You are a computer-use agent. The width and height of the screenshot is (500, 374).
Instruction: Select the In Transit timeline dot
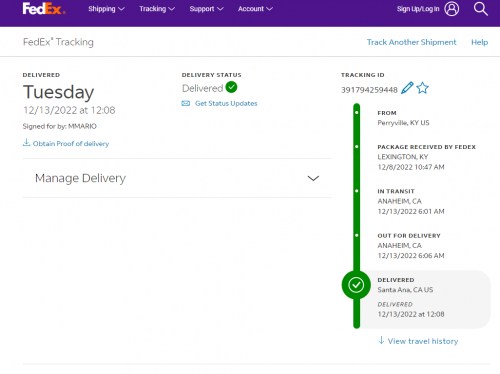click(x=357, y=191)
